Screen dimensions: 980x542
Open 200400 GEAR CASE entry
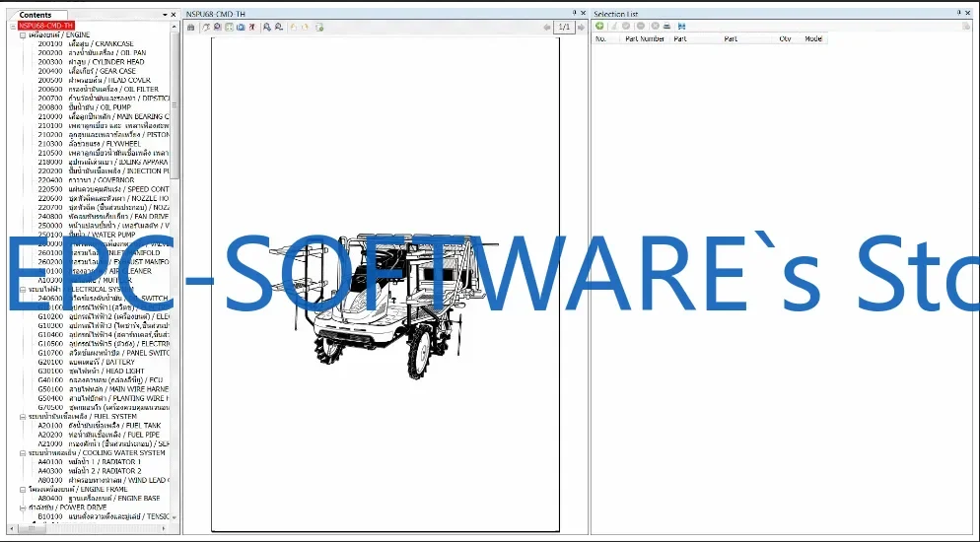87,71
